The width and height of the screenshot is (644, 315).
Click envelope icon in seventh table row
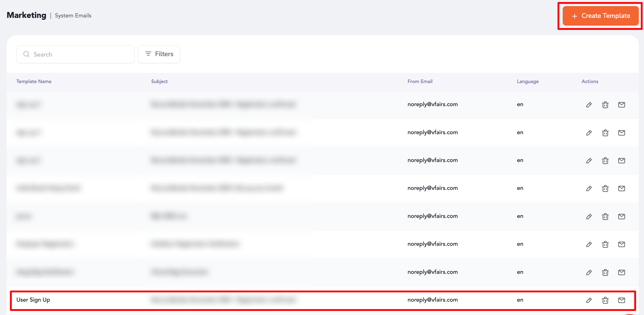(x=622, y=272)
